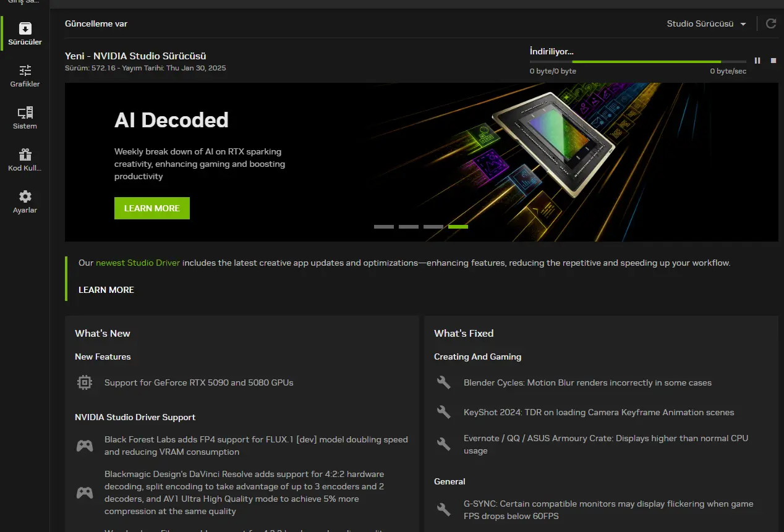Viewport: 784px width, 532px height.
Task: Pause the driver download
Action: [x=757, y=61]
